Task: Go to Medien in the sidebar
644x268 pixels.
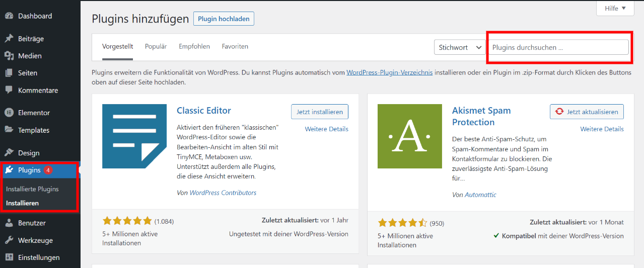Action: 30,56
